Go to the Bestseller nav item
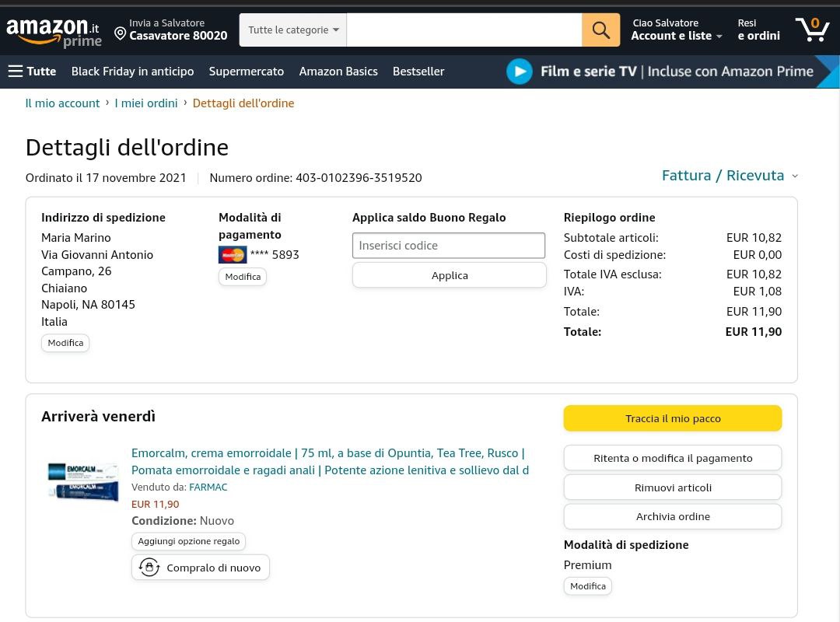Image resolution: width=840 pixels, height=622 pixels. [x=418, y=72]
